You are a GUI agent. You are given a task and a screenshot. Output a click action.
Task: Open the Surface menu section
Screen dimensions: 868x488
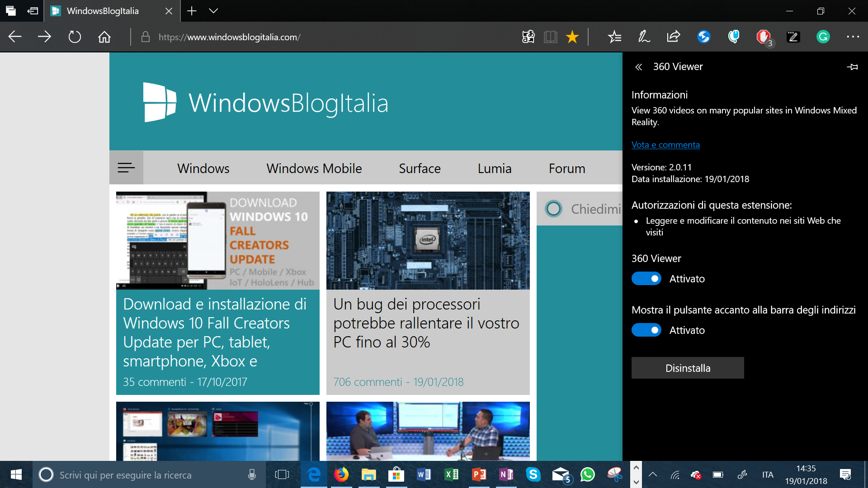(420, 169)
